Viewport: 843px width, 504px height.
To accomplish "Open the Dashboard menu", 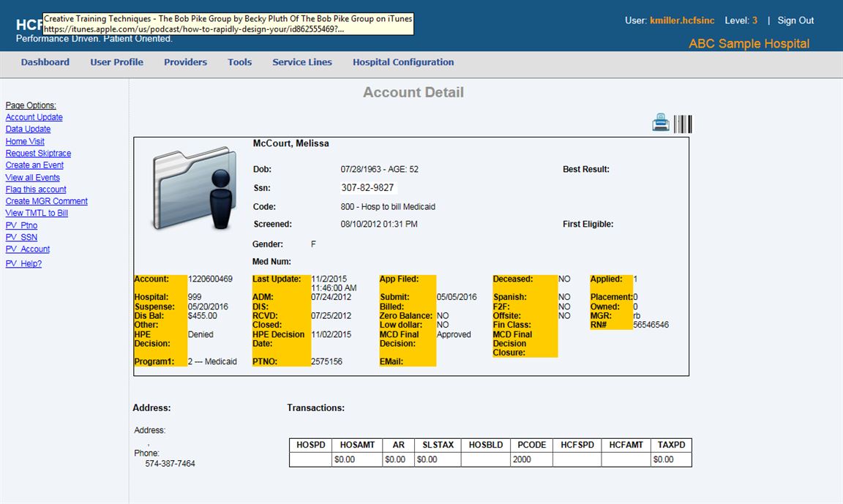I will coord(45,62).
